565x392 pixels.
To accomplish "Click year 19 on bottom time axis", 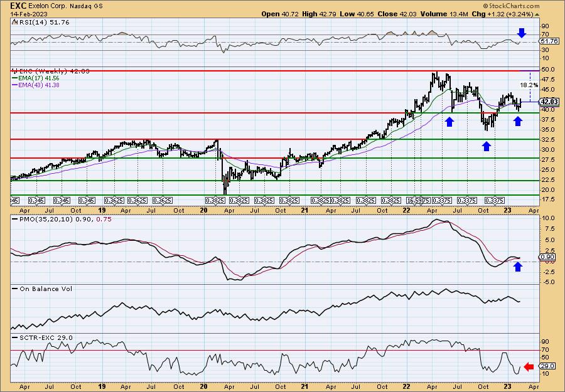I will [x=102, y=387].
